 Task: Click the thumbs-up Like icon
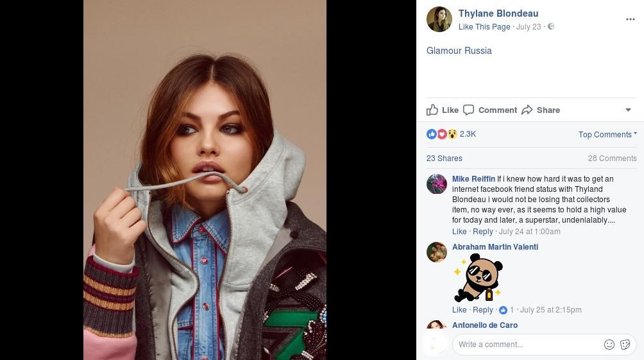pos(433,110)
